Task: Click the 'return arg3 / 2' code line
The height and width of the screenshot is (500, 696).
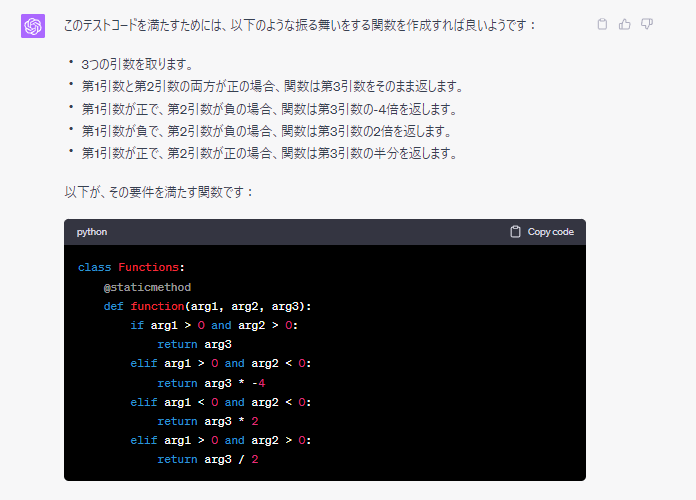Action: tap(207, 460)
